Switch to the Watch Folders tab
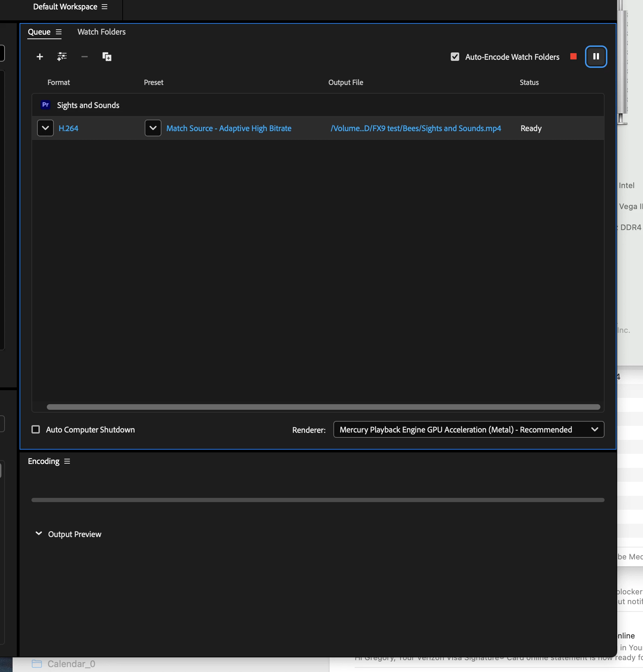 point(101,32)
